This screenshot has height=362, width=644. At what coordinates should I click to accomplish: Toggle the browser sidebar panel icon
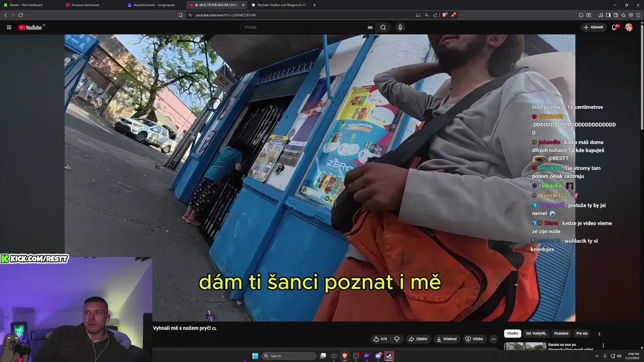(608, 15)
